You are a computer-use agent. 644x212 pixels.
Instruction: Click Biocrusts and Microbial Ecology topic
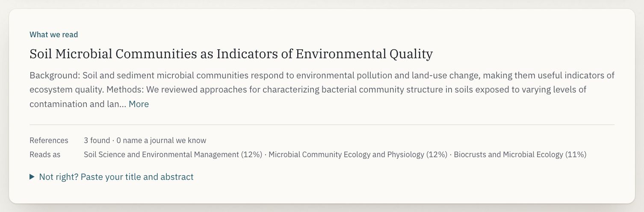(520, 155)
